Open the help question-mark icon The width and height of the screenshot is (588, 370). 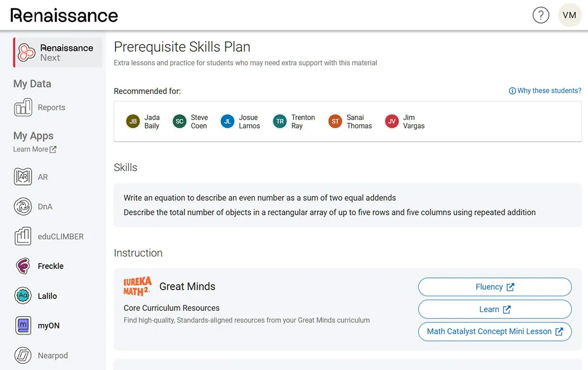point(541,15)
